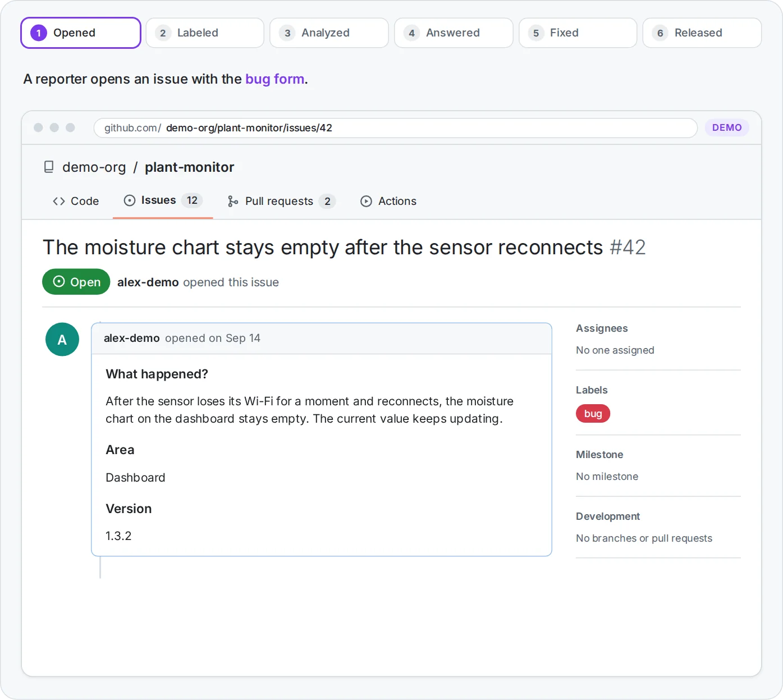The width and height of the screenshot is (783, 700).
Task: Click the Labels sidebar heading
Action: [592, 390]
